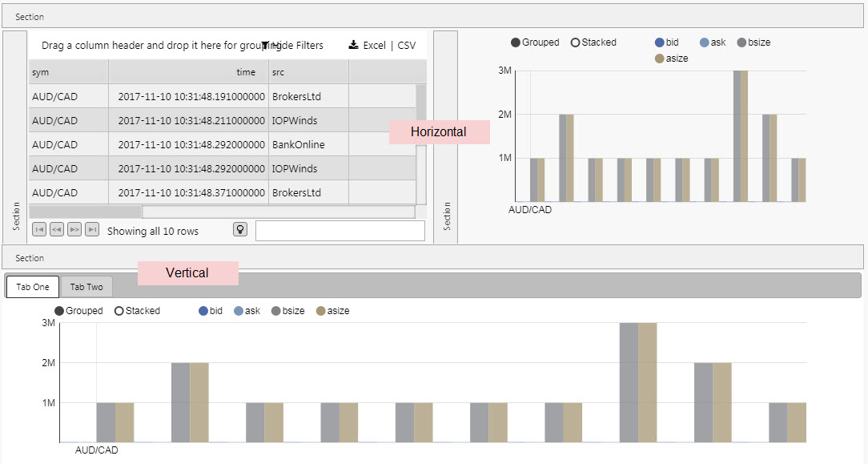Screen dimensions: 868x464
Task: Collapse the Section header above the tabs
Action: pyautogui.click(x=432, y=258)
